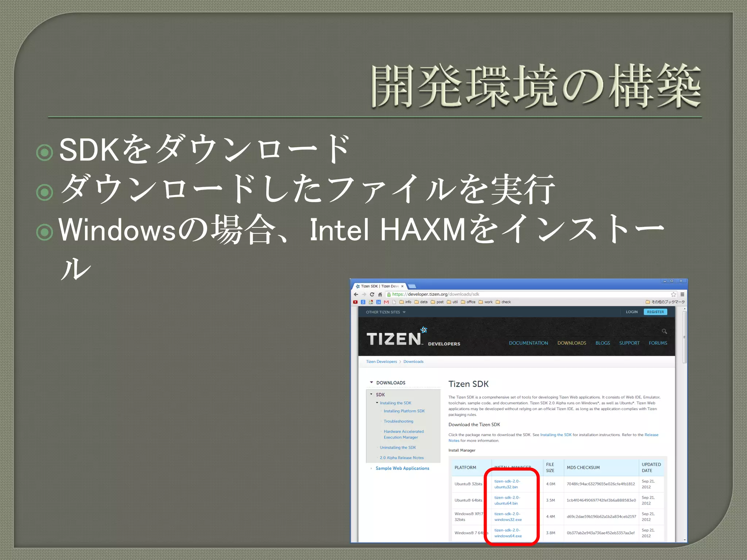Click the Tizen SDK page heading
This screenshot has width=747, height=560.
point(468,384)
